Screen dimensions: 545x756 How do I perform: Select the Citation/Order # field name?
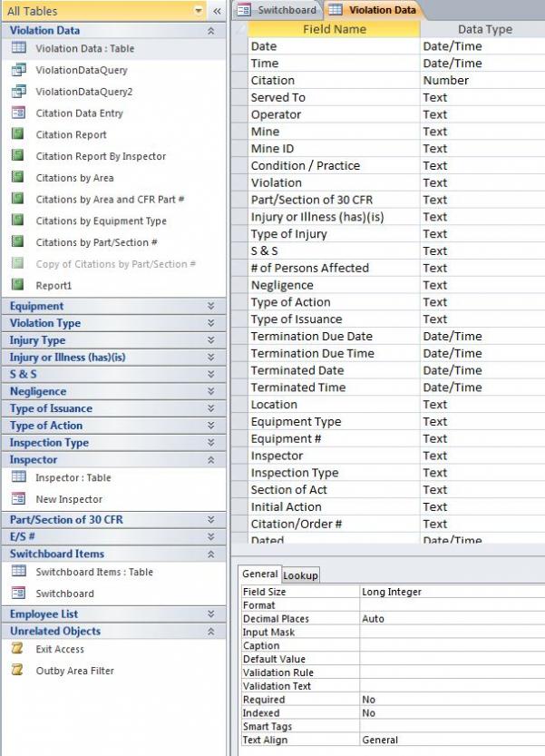334,524
